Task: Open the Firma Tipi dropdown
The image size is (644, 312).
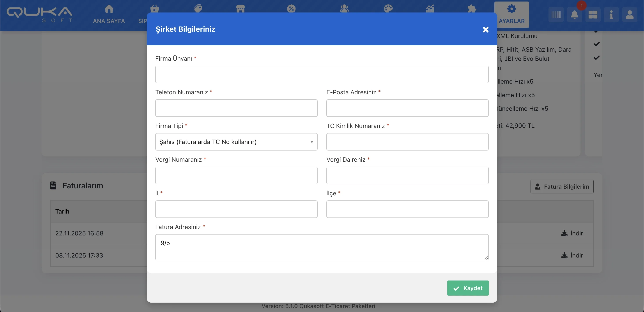Action: 236,142
